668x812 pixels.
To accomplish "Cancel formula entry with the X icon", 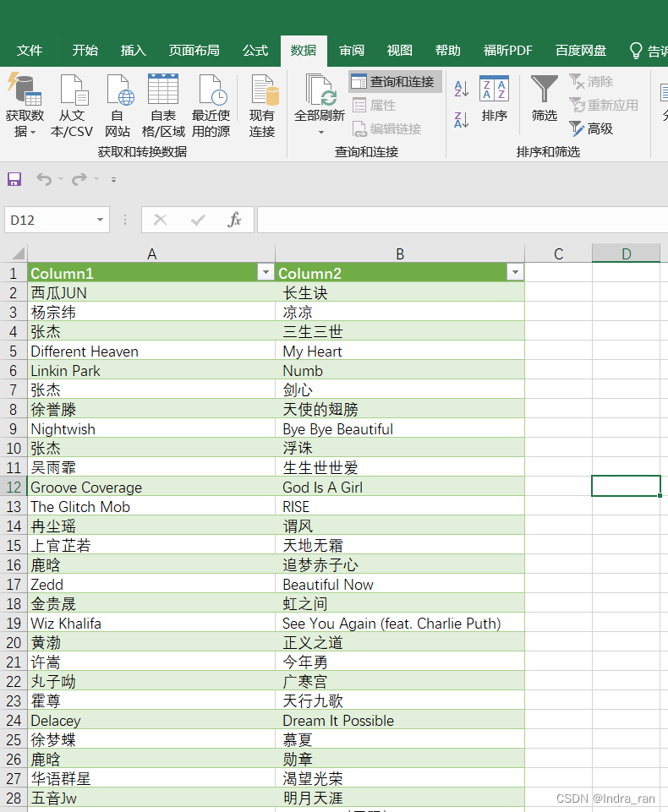I will [160, 220].
